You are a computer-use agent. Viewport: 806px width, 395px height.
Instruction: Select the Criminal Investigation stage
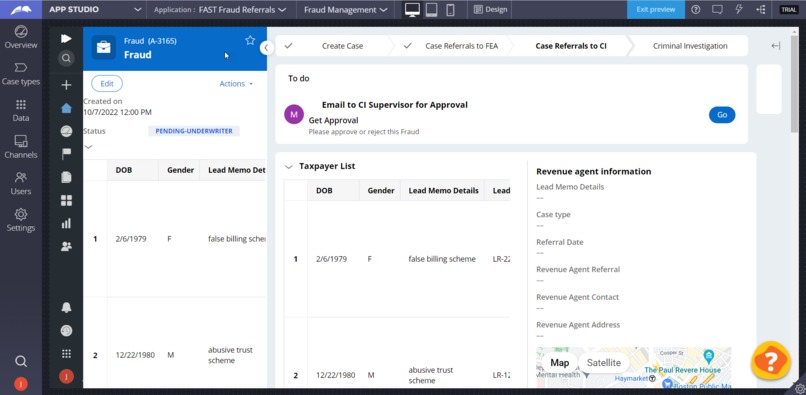690,46
